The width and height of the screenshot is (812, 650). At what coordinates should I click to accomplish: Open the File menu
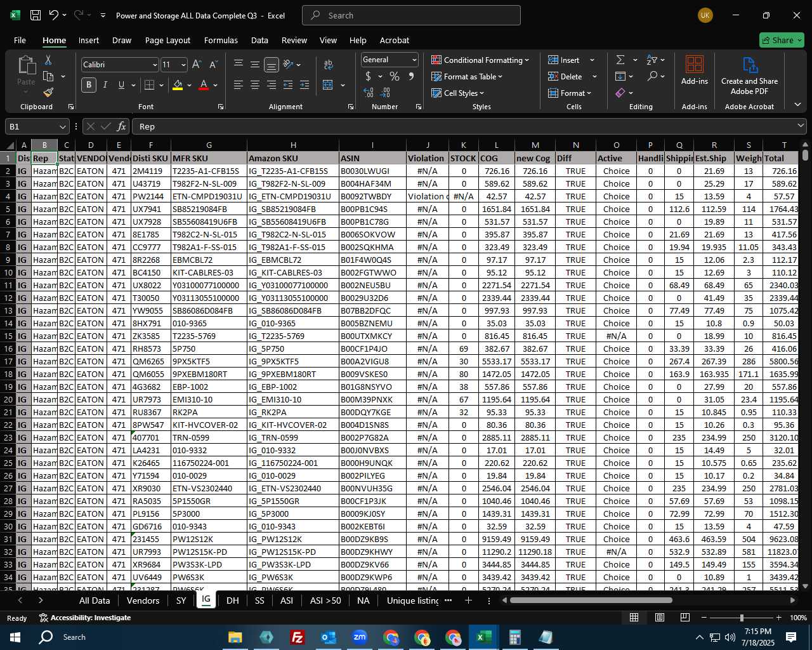(20, 40)
